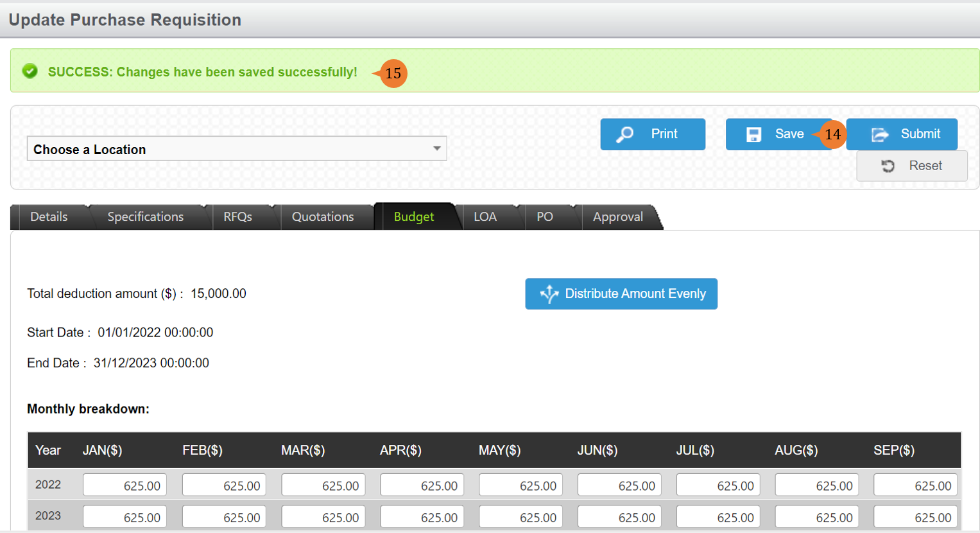Click the Monthly breakdown heading

pos(88,409)
